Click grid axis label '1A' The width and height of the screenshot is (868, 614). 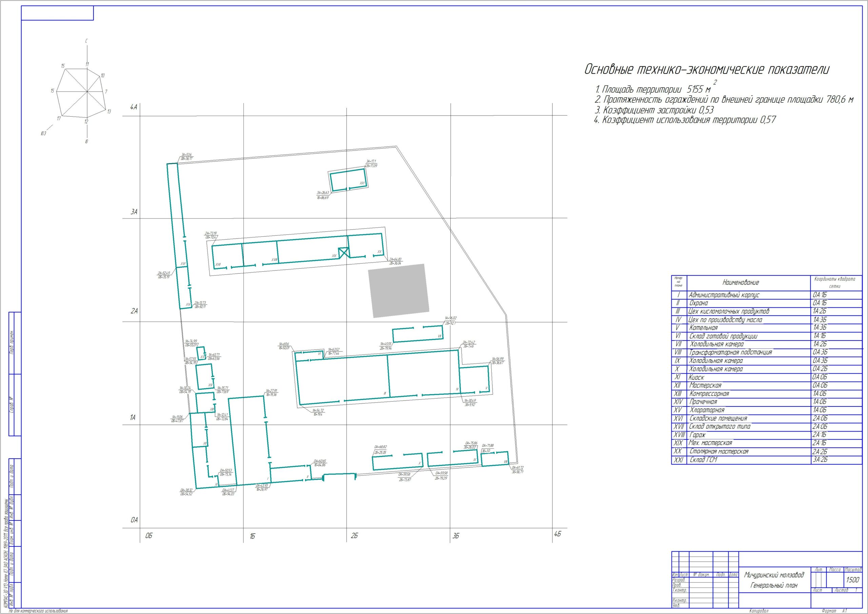(133, 418)
